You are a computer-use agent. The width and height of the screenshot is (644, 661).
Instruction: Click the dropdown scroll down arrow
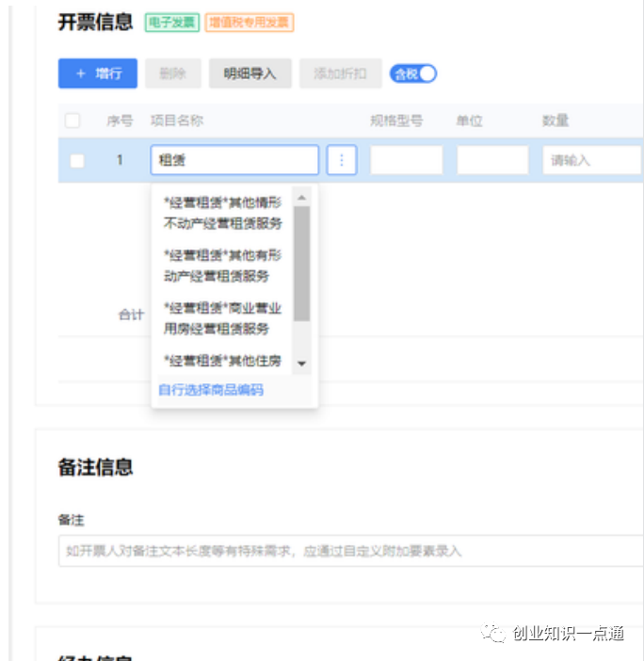point(302,363)
